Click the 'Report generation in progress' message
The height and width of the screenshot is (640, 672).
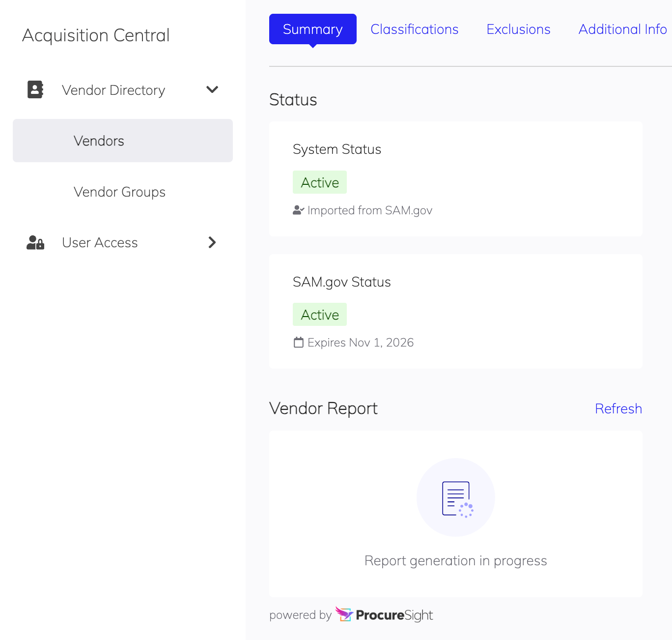(456, 561)
